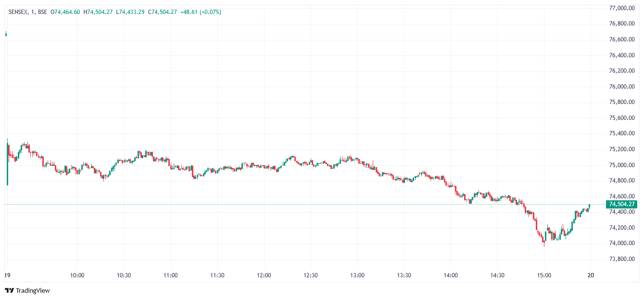This screenshot has width=644, height=299.
Task: Click the date label 19 on the time axis
Action: click(6, 275)
